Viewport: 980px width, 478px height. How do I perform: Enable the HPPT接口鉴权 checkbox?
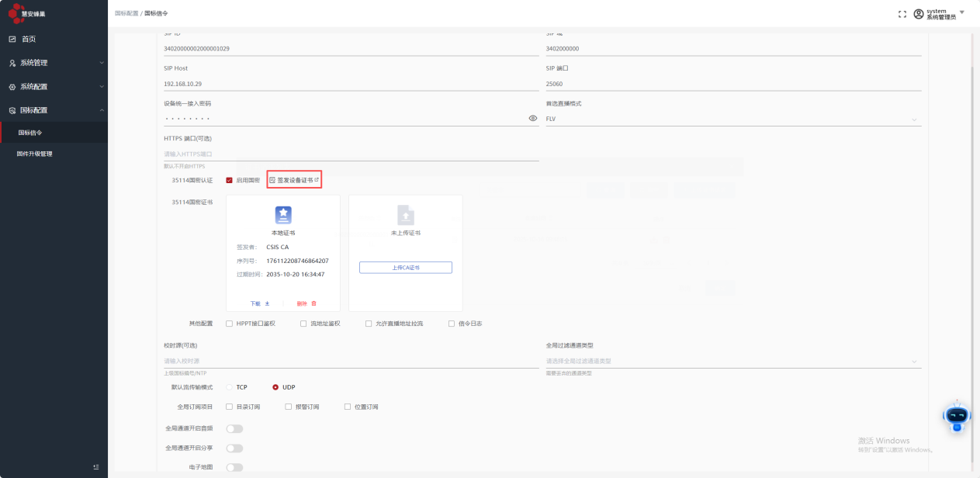click(230, 324)
